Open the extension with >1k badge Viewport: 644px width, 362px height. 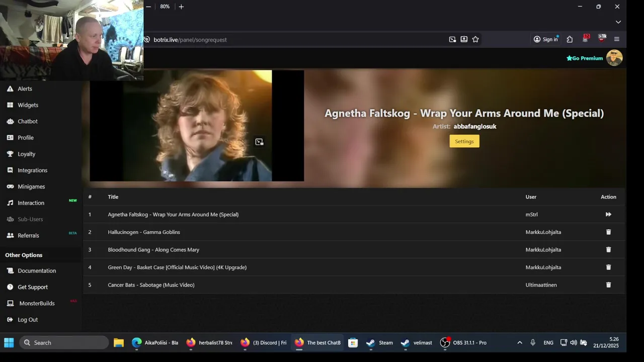[x=602, y=39]
